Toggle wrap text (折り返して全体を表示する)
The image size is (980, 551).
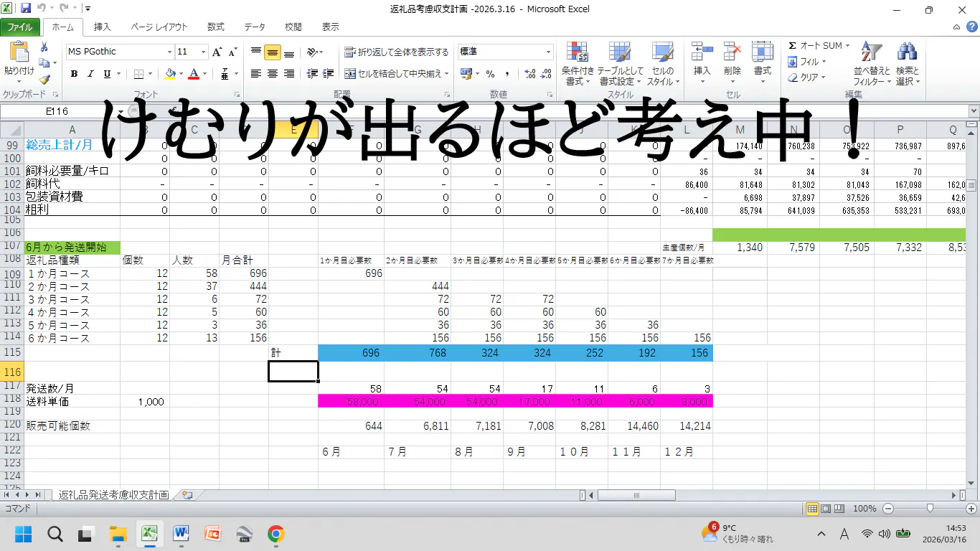tap(396, 52)
